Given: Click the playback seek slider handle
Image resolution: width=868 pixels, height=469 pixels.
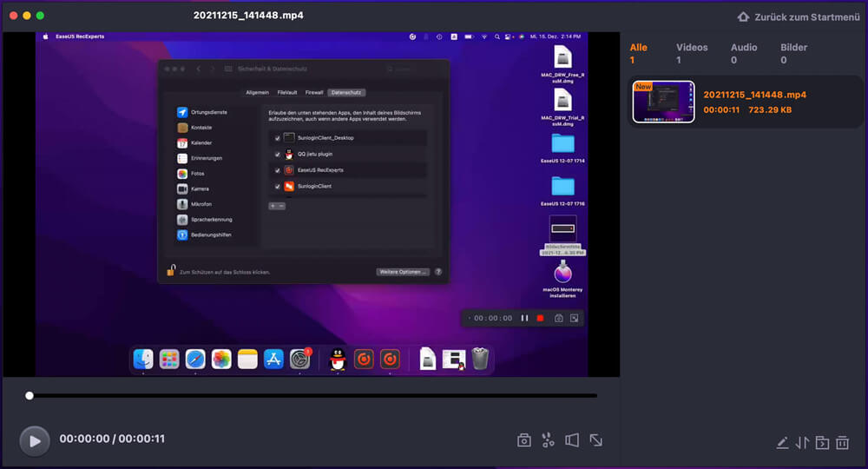Looking at the screenshot, I should coord(30,396).
